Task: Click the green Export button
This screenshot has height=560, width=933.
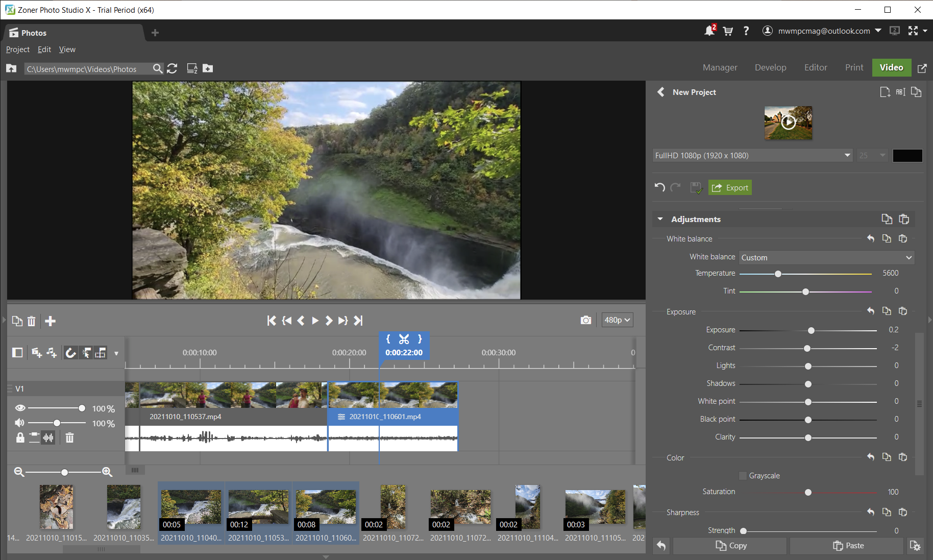Action: (730, 187)
